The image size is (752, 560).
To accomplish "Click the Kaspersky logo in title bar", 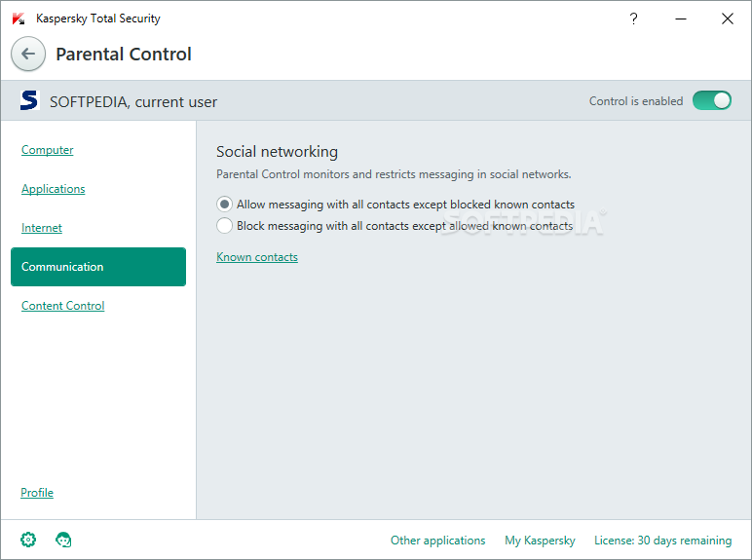I will (19, 19).
